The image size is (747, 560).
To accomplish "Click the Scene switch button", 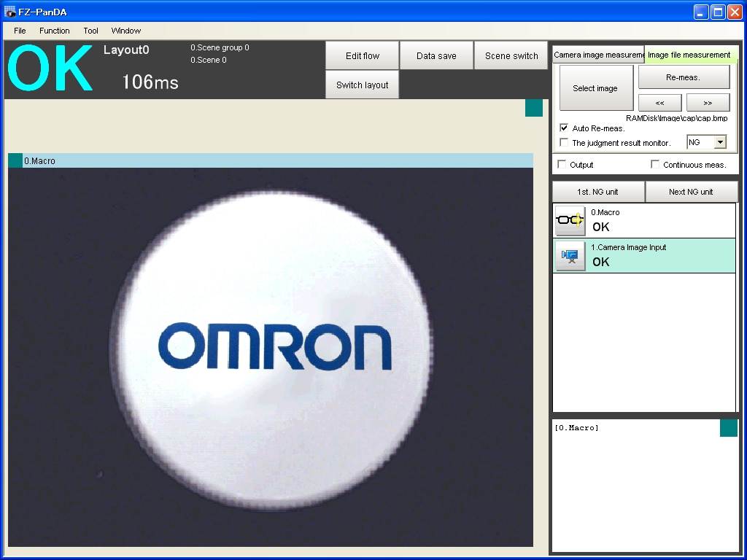I will tap(511, 55).
